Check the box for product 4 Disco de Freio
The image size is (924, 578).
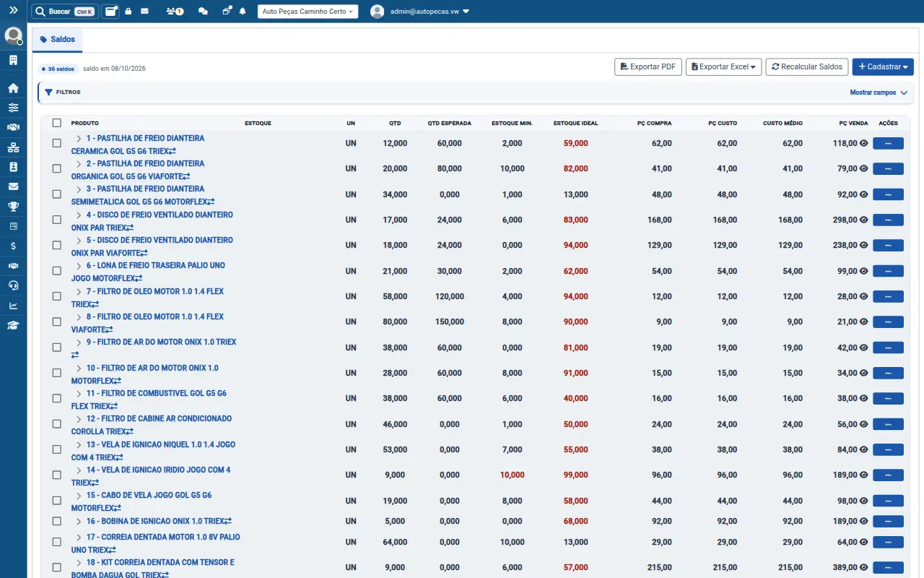(57, 220)
